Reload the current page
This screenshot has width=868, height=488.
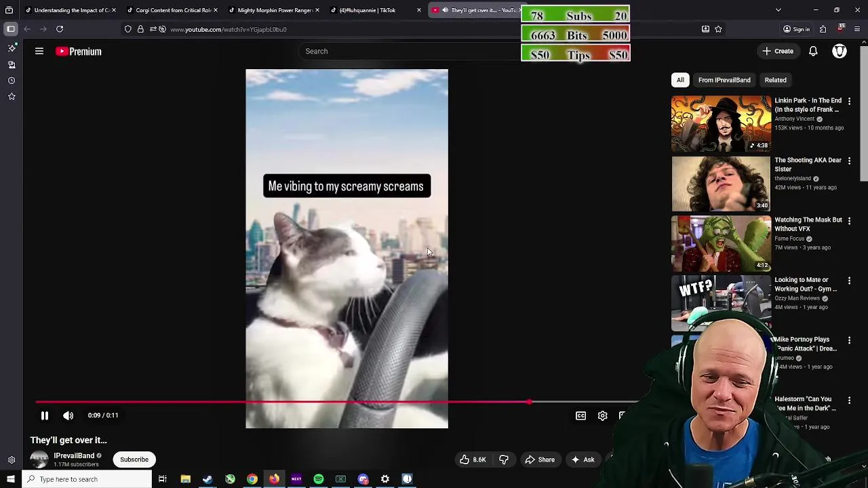[60, 29]
